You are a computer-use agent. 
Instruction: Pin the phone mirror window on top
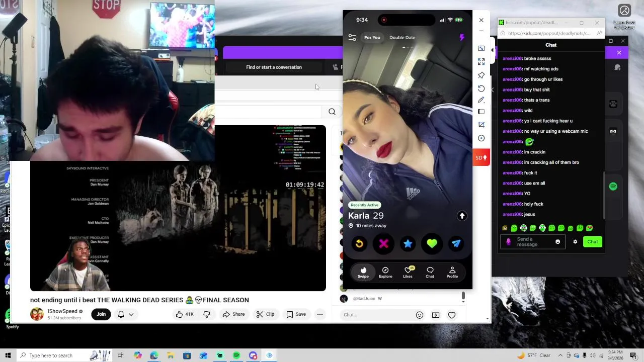click(481, 75)
